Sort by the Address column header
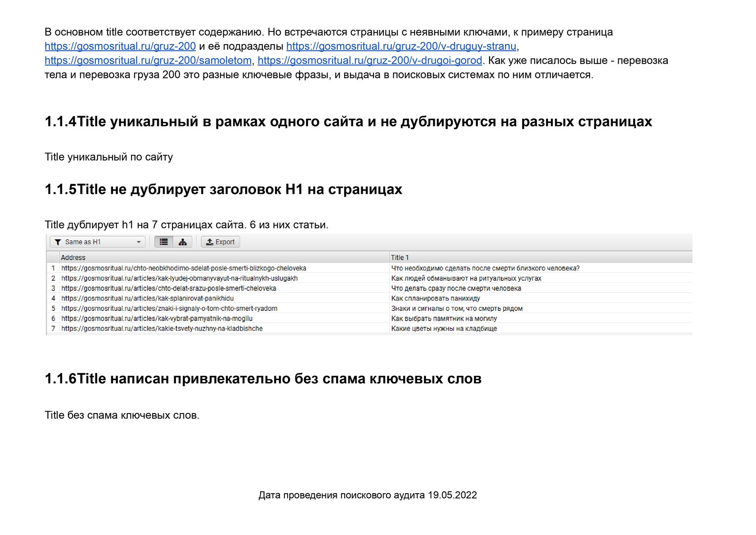This screenshot has height=535, width=756. [224, 257]
